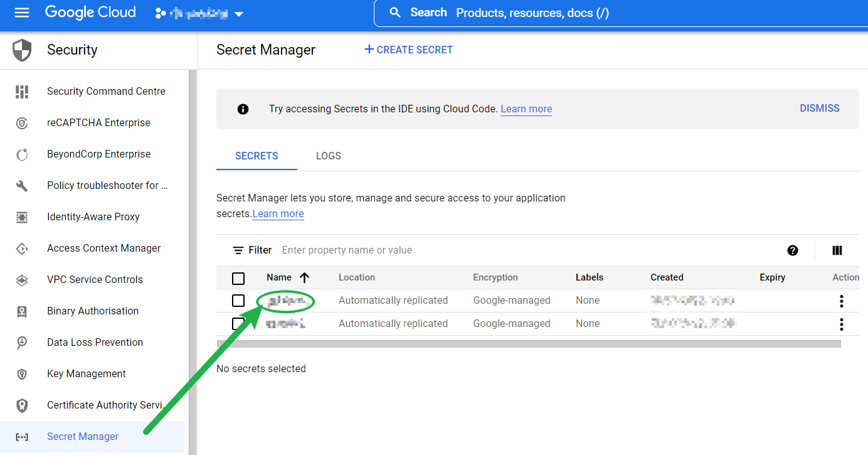Open actions menu for the first secret
This screenshot has height=455, width=868.
coord(841,301)
